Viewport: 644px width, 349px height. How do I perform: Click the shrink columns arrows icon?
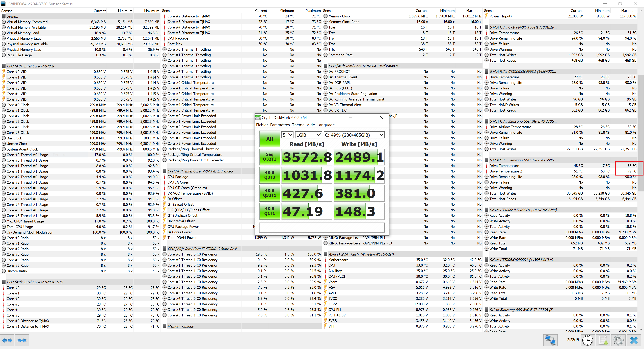(x=22, y=340)
